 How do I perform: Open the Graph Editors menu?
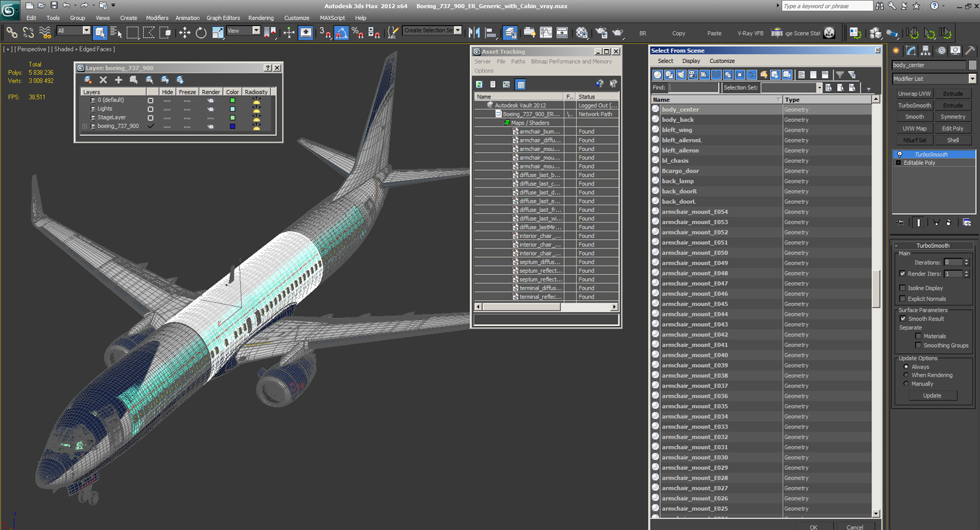coord(223,18)
